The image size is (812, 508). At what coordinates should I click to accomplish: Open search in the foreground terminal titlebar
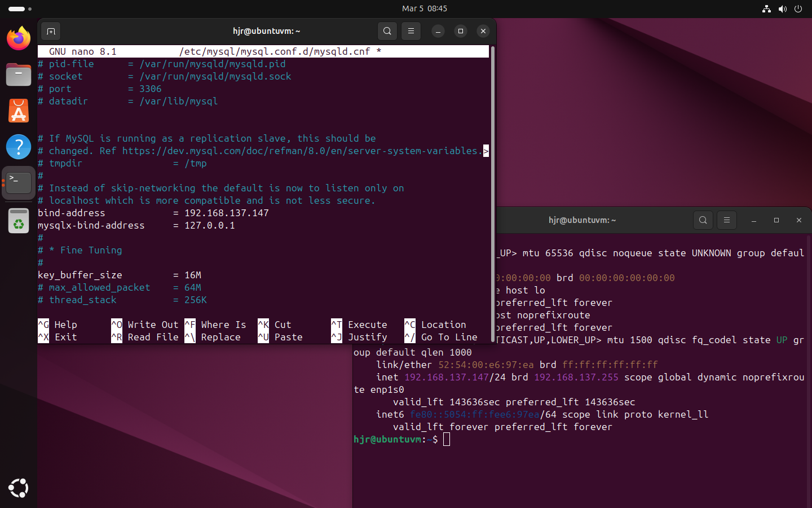click(x=387, y=31)
